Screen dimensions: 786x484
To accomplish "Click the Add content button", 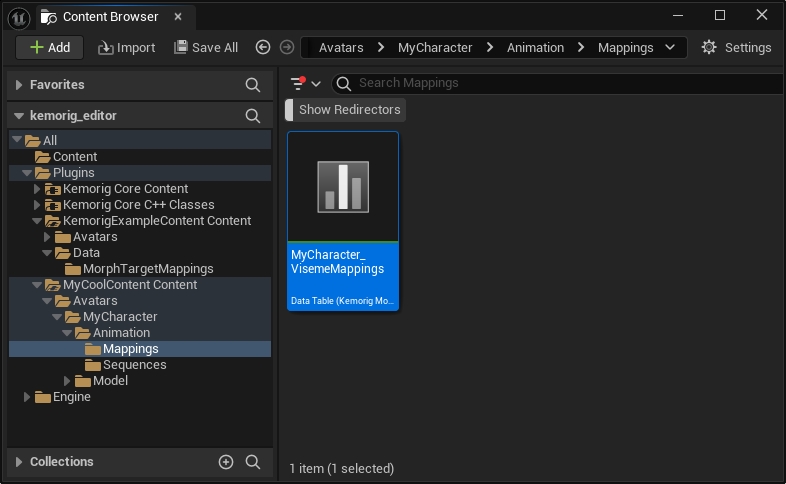I will tap(50, 47).
